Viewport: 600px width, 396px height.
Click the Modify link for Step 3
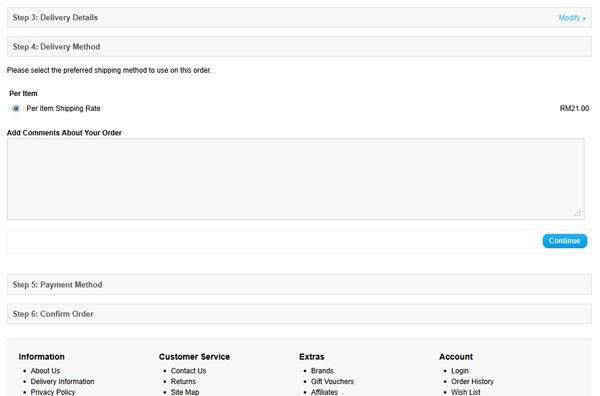(x=572, y=18)
